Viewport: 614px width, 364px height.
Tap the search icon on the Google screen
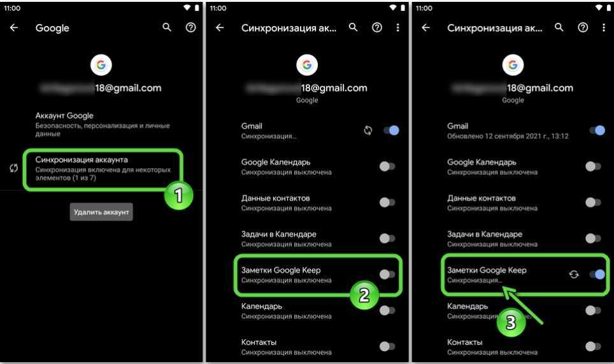tap(167, 27)
